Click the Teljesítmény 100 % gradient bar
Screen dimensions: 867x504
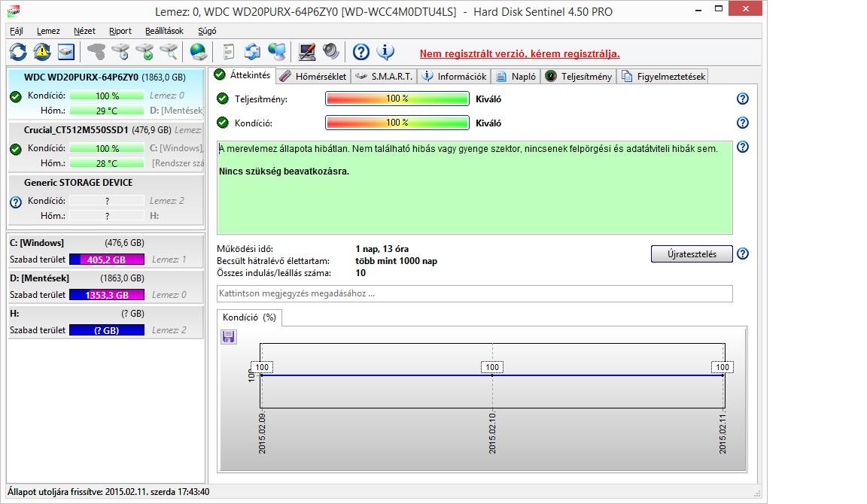point(397,99)
